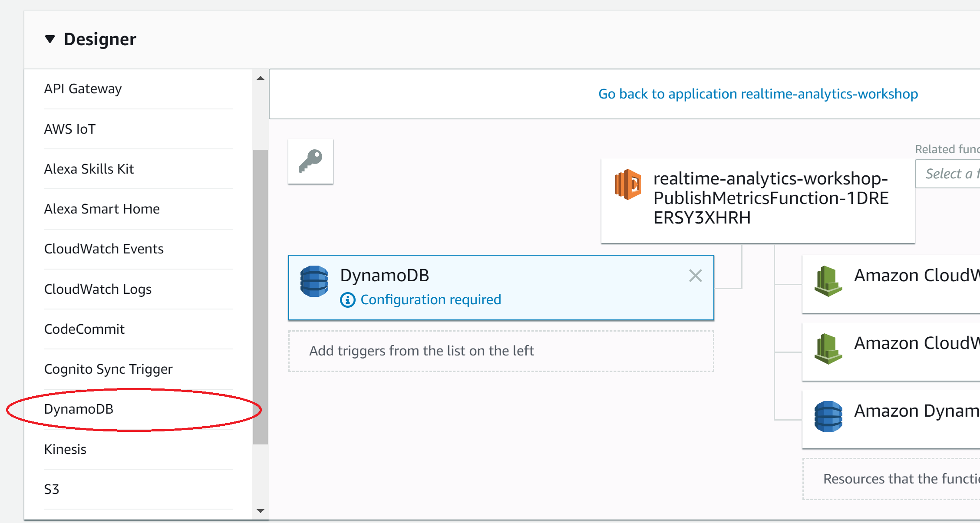This screenshot has height=523, width=980.
Task: Click 'Add triggers from the list' placeholder
Action: click(x=501, y=351)
